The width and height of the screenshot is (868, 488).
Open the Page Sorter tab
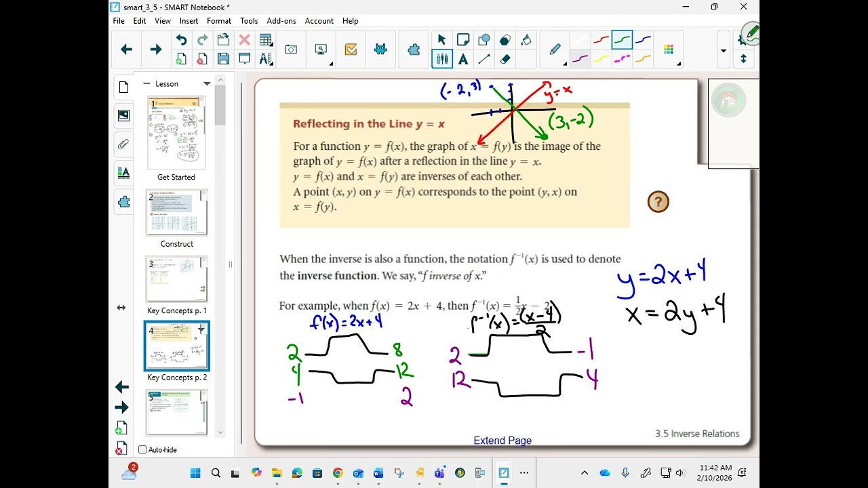click(x=123, y=87)
